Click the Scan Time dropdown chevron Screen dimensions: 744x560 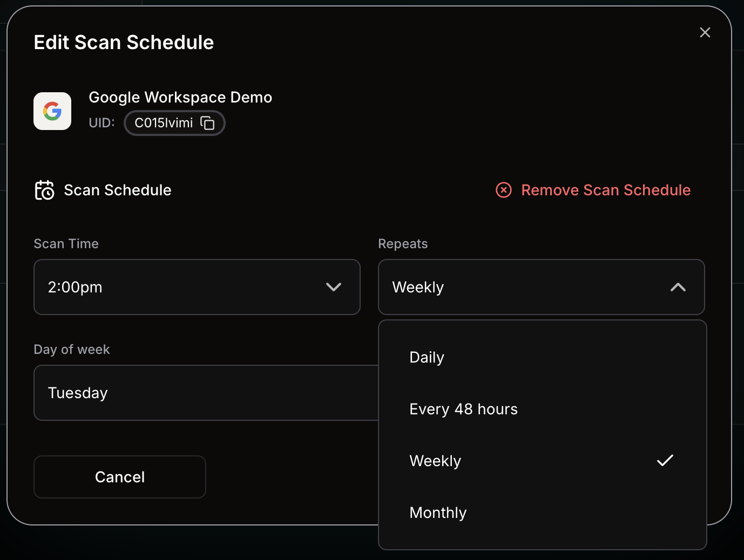(x=334, y=287)
